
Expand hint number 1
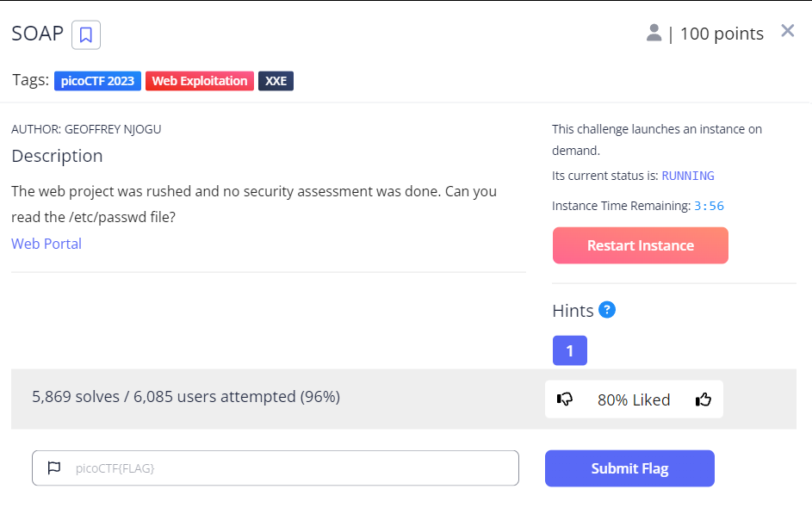coord(569,350)
